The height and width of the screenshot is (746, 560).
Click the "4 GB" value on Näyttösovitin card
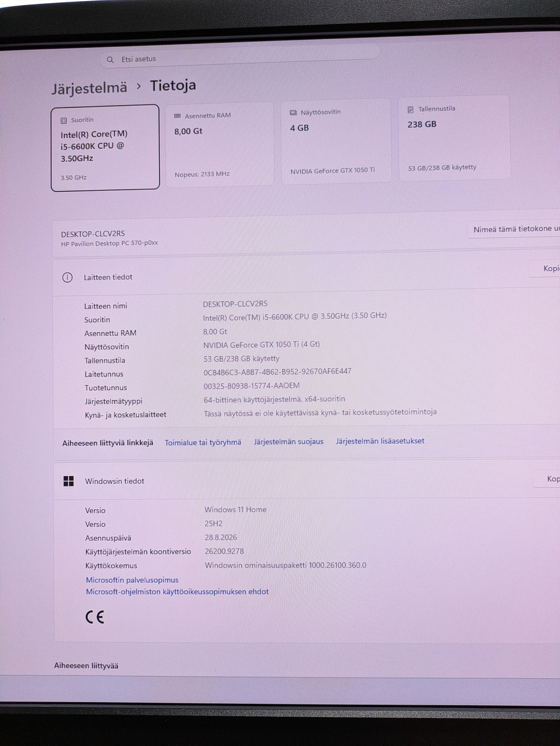tap(299, 128)
